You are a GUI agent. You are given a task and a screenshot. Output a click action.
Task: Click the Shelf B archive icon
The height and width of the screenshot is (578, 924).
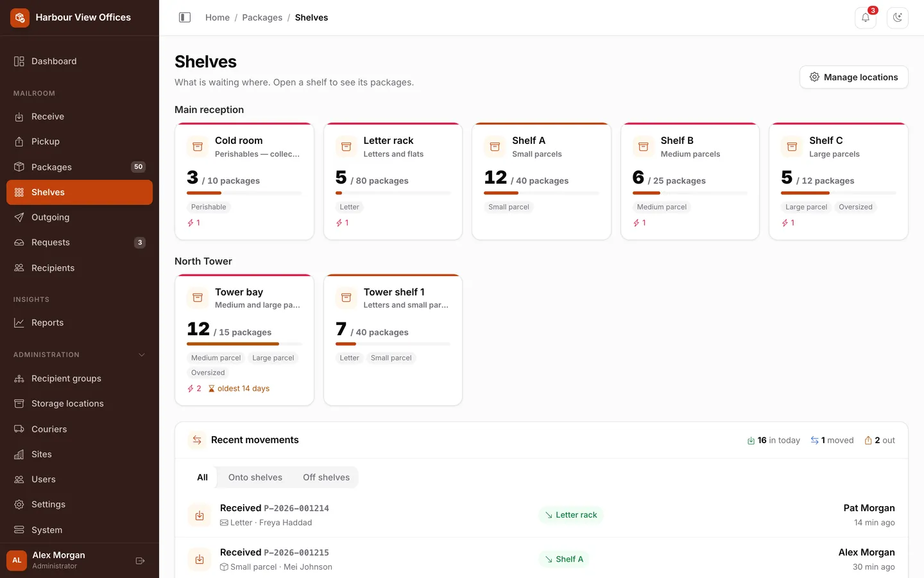tap(644, 146)
